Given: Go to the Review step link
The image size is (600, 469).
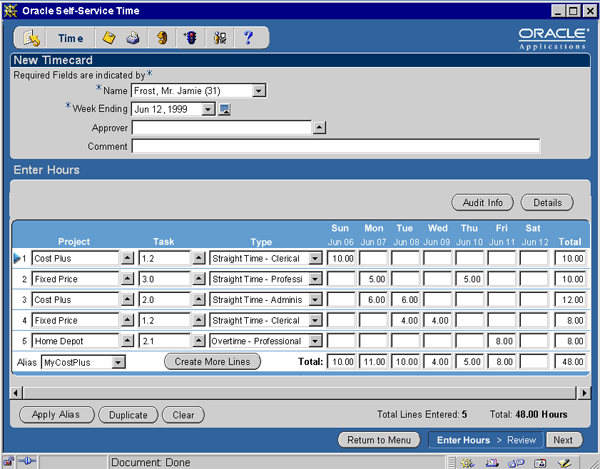Looking at the screenshot, I should pos(521,440).
